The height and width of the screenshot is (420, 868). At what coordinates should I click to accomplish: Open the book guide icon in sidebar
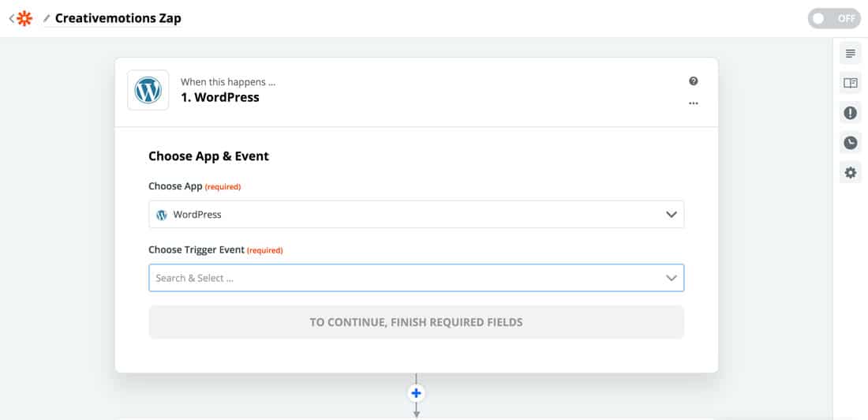tap(851, 83)
